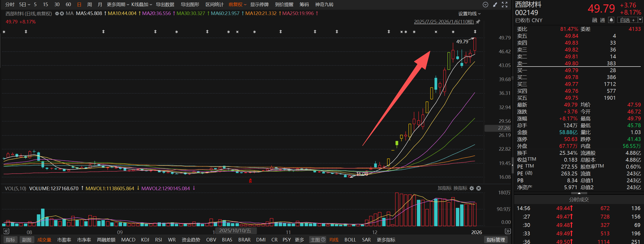644x244 pixels.
Task: Switch to 月 monthly K-line
Action: tap(100, 5)
